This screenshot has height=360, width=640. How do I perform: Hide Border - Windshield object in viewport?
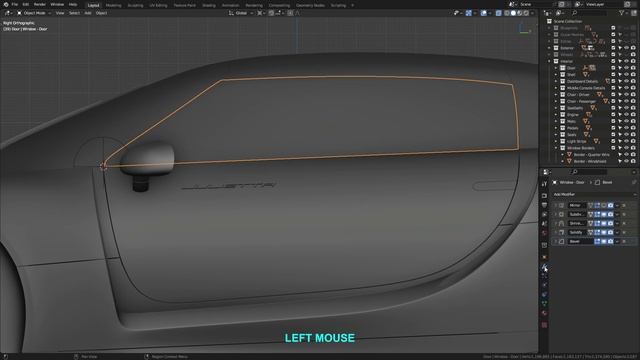pos(626,161)
